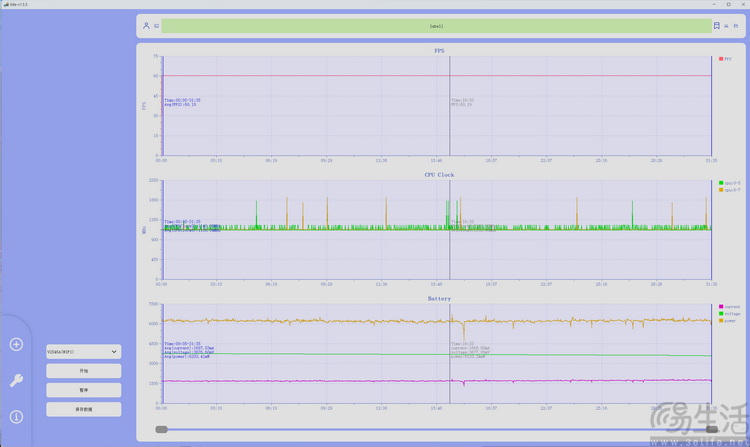The width and height of the screenshot is (750, 447).
Task: Toggle the voltage legend entry
Action: [x=729, y=314]
